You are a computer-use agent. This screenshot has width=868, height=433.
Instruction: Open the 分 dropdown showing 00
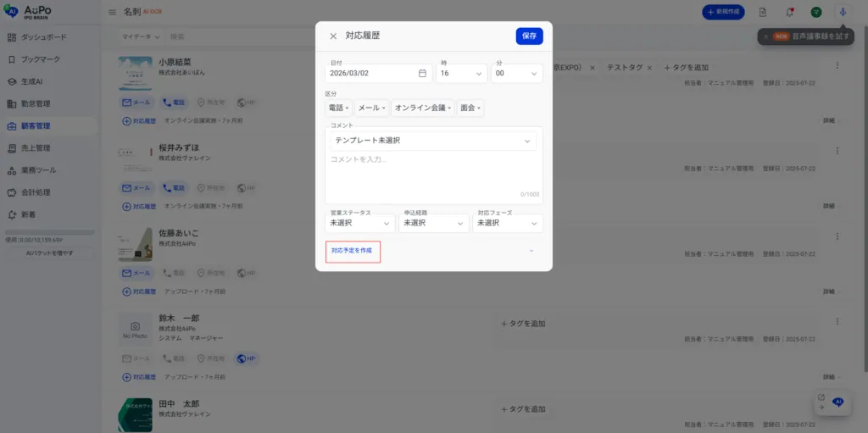(517, 73)
